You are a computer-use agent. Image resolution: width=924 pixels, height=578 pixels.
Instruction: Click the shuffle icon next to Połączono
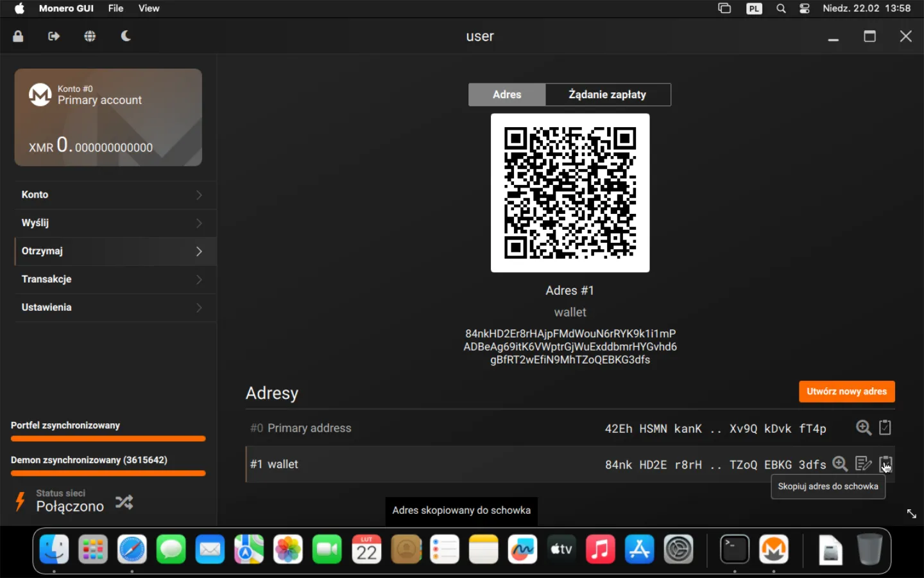[x=124, y=502]
